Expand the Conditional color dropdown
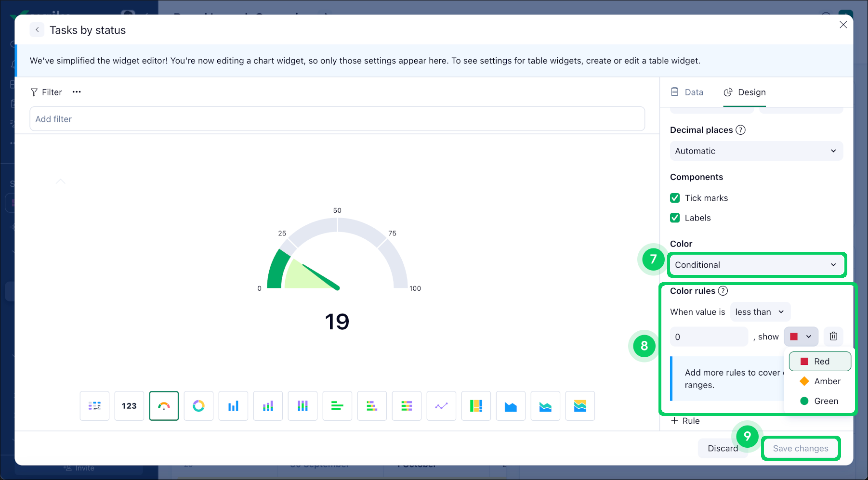Viewport: 868px width, 480px height. [756, 265]
